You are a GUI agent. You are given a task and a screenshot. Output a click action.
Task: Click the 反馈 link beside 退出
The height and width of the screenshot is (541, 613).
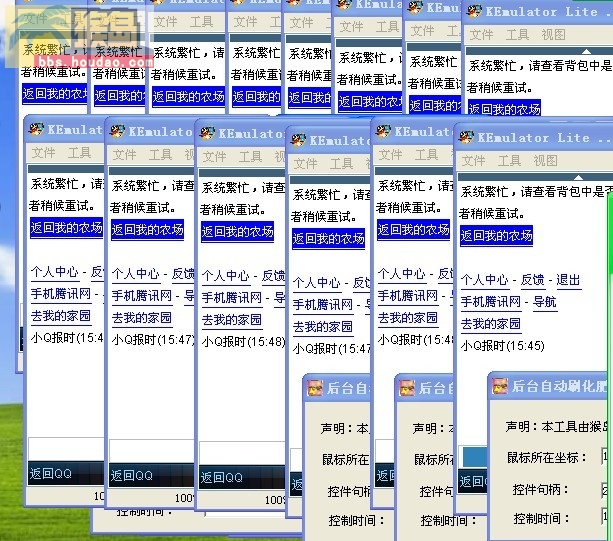pos(532,279)
